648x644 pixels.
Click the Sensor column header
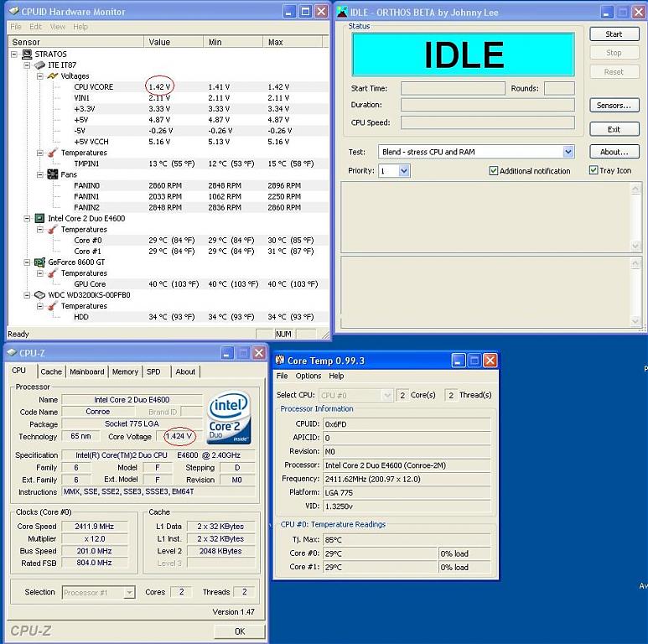[76, 42]
